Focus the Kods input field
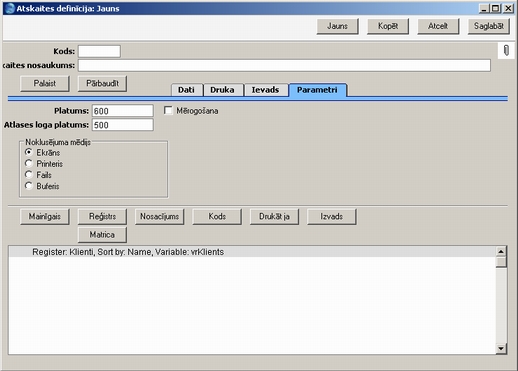This screenshot has height=371, width=518. click(x=99, y=51)
